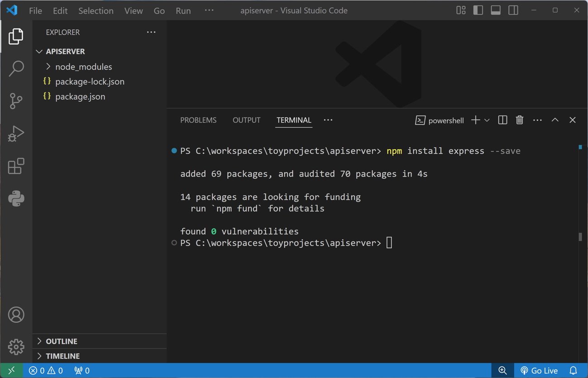The width and height of the screenshot is (588, 378).
Task: Click the npm install command decoration dot
Action: (x=174, y=151)
